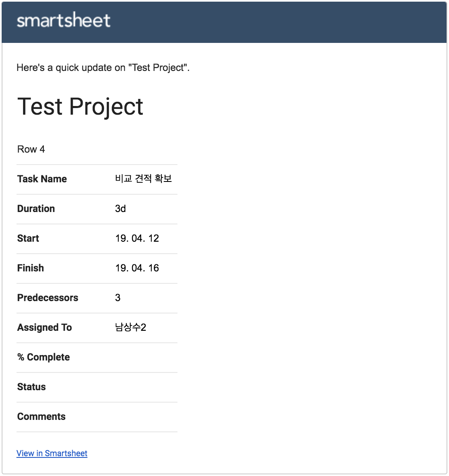Select the Comments field label
The image size is (449, 476).
click(x=41, y=417)
